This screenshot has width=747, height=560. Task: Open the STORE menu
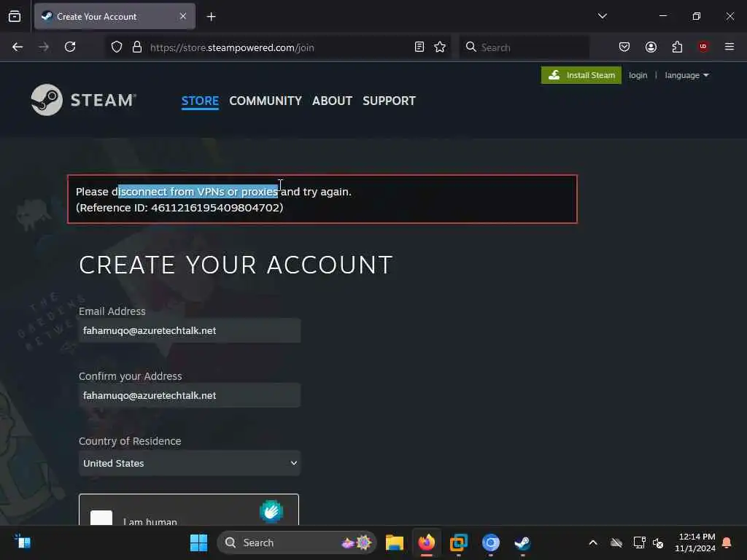pyautogui.click(x=200, y=101)
